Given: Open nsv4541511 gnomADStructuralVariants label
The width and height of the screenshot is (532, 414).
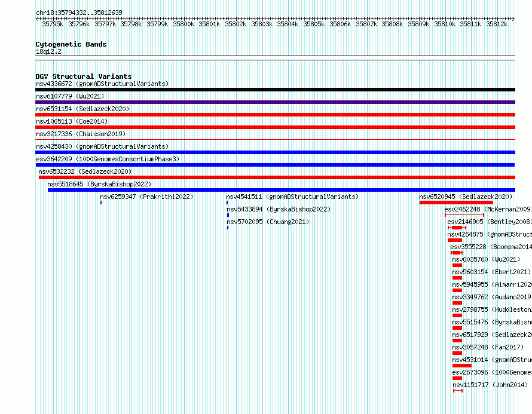Looking at the screenshot, I should coord(292,197).
